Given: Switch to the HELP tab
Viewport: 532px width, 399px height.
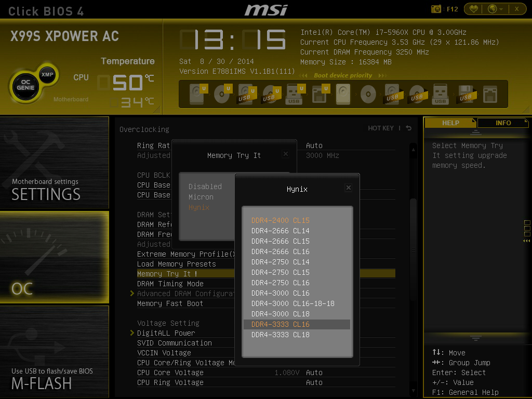Looking at the screenshot, I should pos(450,123).
